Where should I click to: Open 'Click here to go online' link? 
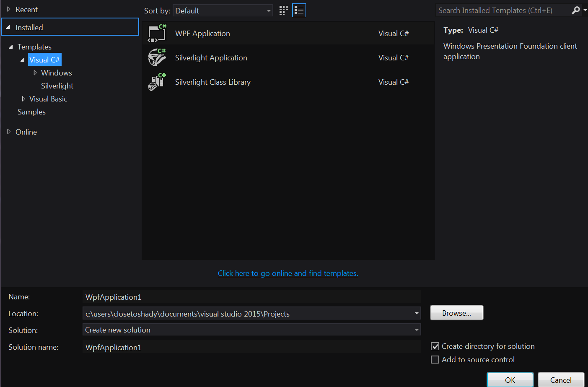point(288,273)
